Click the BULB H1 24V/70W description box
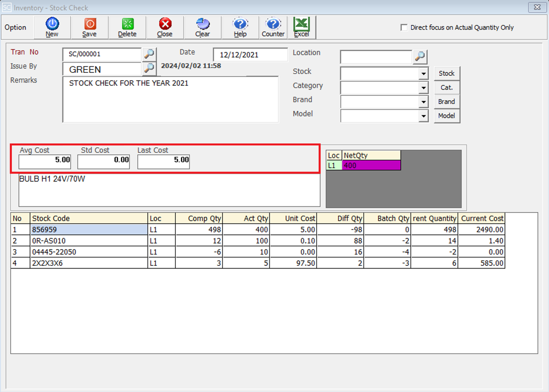Image resolution: width=549 pixels, height=392 pixels. (x=169, y=190)
